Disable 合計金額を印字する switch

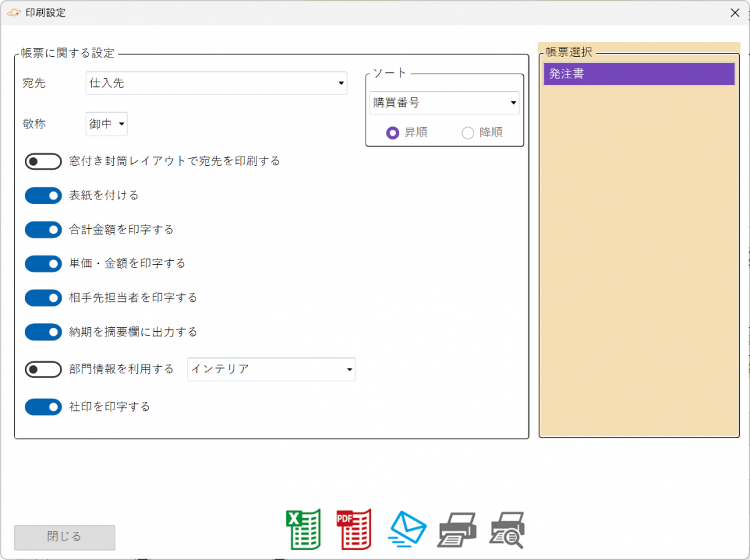point(44,229)
